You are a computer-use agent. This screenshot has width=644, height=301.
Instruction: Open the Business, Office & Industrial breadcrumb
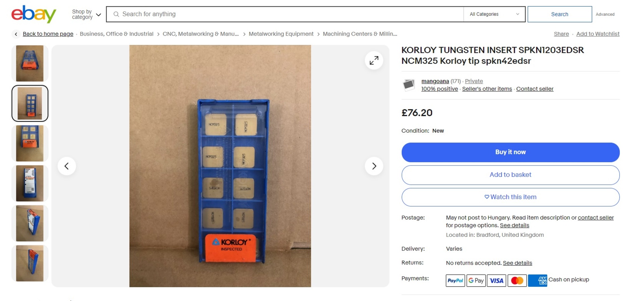coord(116,34)
